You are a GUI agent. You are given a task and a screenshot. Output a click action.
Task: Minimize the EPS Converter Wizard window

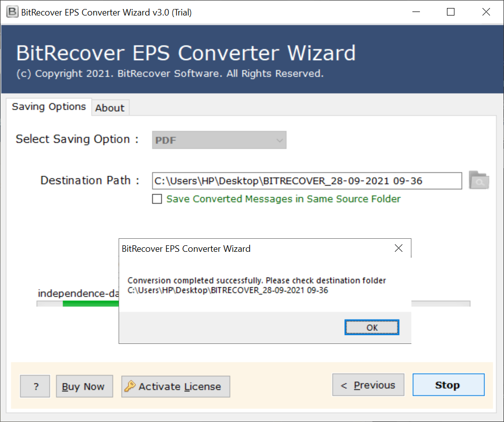(x=416, y=12)
